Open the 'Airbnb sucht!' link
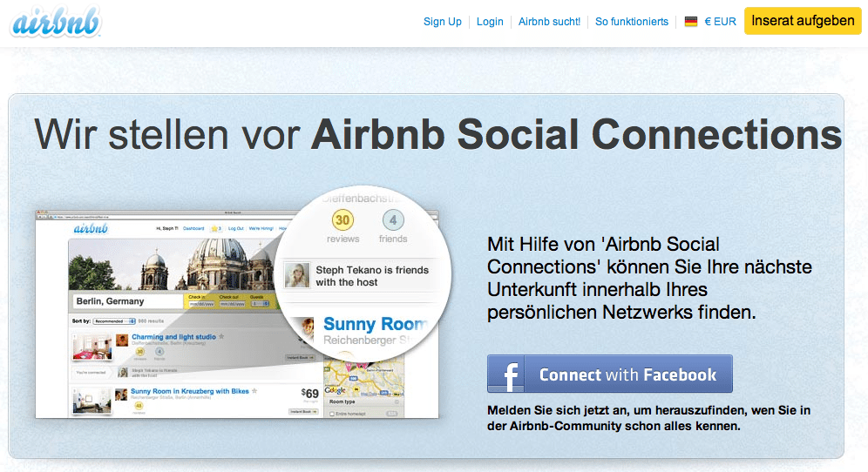This screenshot has width=868, height=472. pyautogui.click(x=549, y=22)
